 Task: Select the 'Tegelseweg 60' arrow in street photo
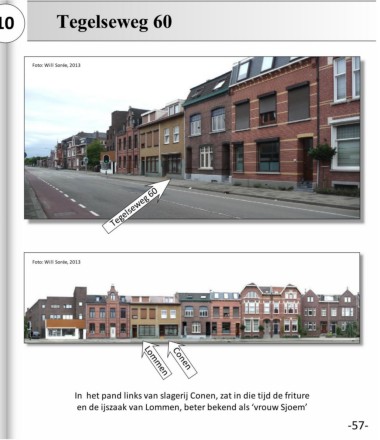(137, 206)
